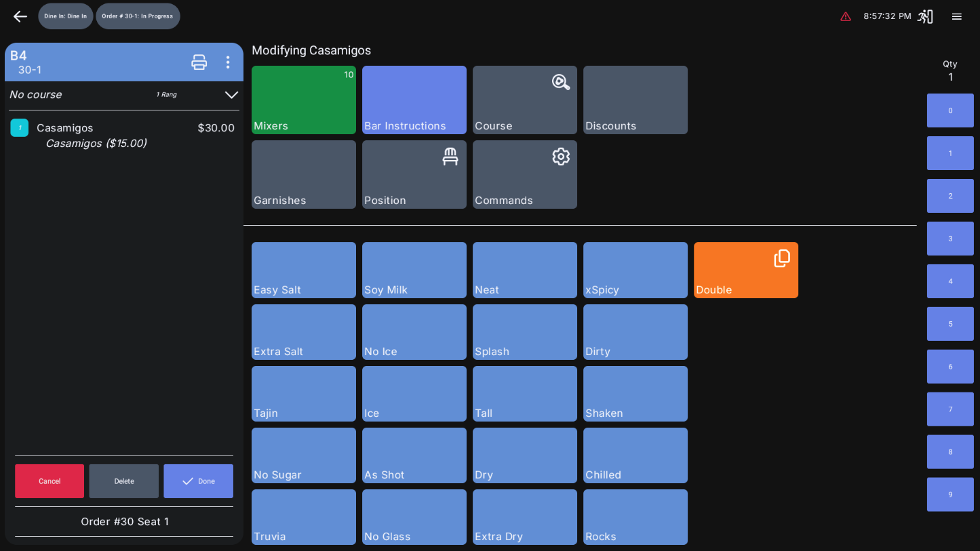Open the hamburger menu icon
980x551 pixels.
pos(956,16)
